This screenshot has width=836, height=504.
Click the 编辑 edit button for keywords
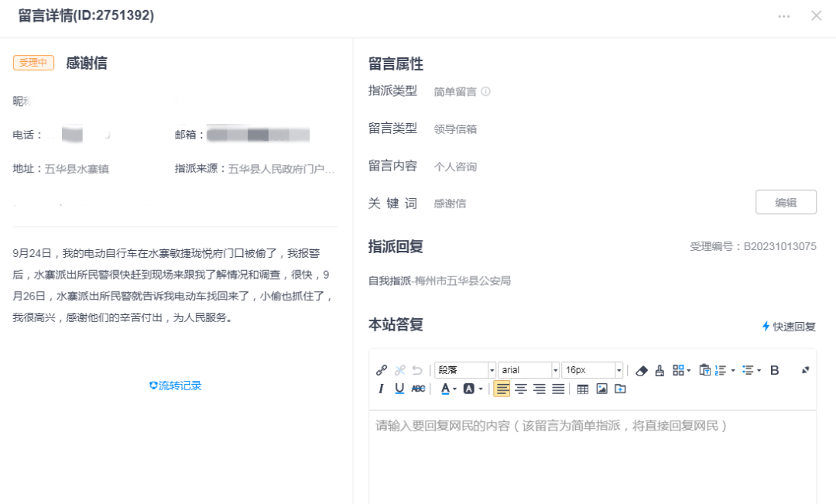coord(786,201)
